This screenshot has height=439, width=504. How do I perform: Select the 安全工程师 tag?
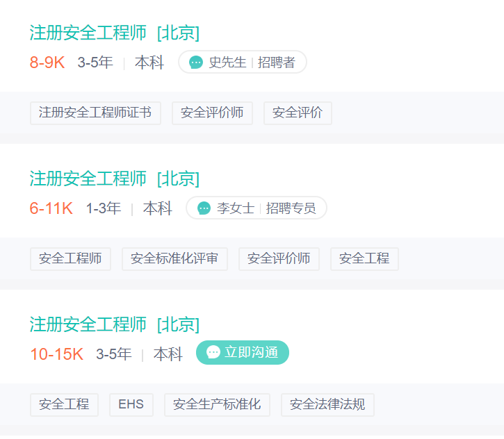pos(70,258)
